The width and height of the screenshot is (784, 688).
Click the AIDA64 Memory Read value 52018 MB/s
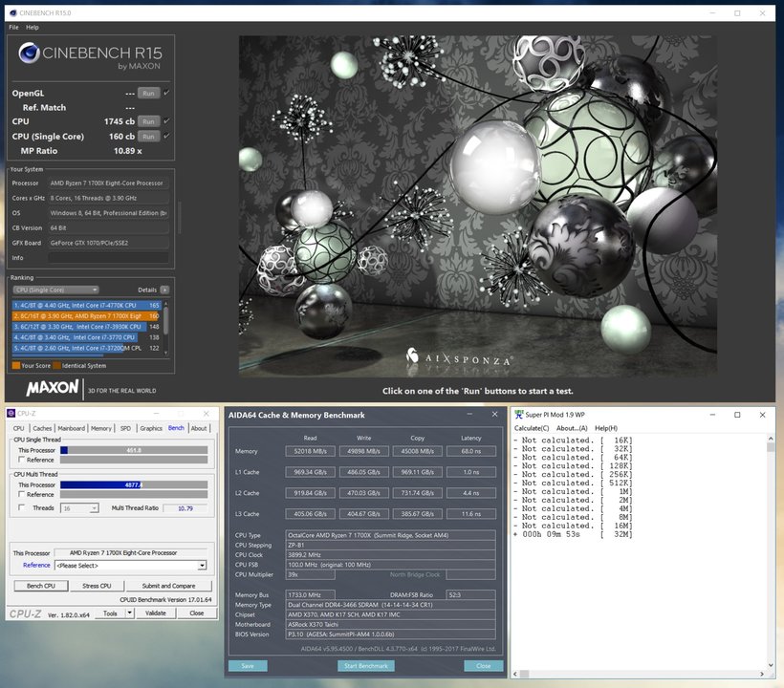[310, 451]
